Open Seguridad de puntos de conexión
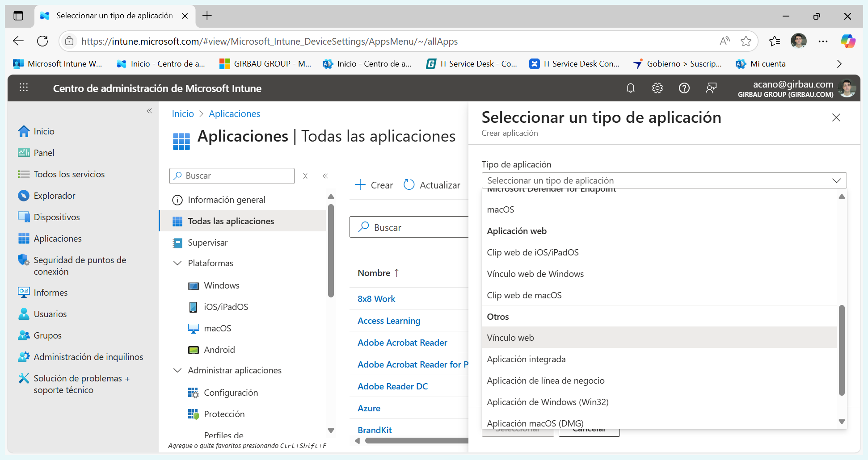This screenshot has height=460, width=868. pyautogui.click(x=80, y=265)
